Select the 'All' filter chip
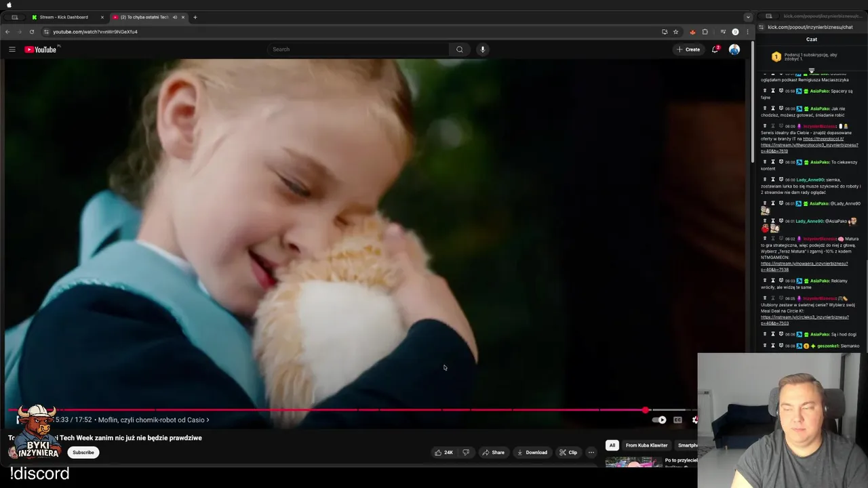The width and height of the screenshot is (868, 488). click(612, 445)
